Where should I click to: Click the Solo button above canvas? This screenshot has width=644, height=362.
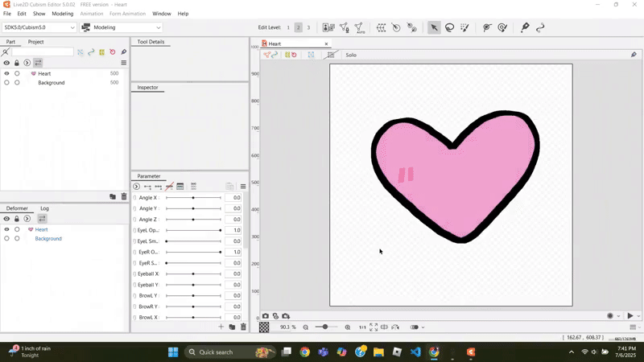351,55
